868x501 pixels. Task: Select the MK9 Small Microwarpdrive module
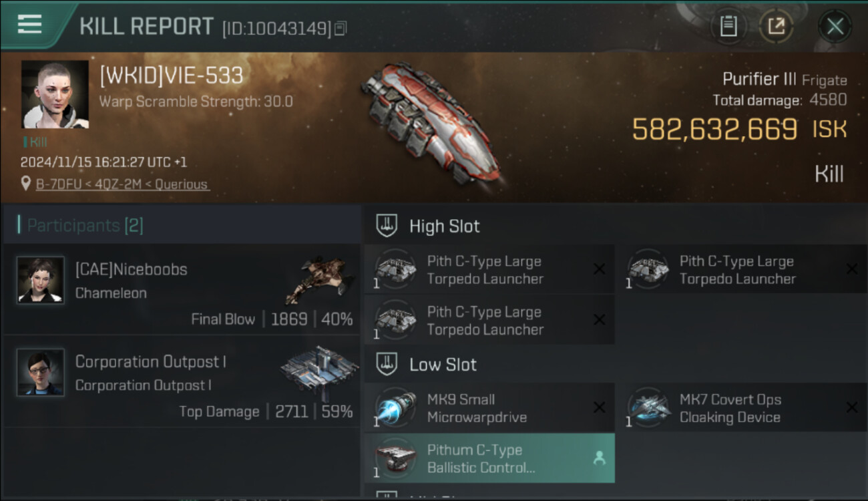pos(489,408)
